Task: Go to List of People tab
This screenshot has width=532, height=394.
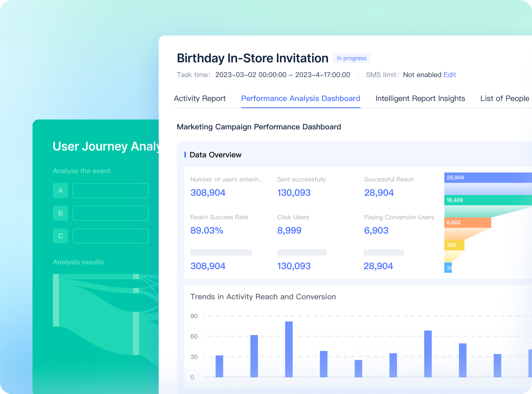Action: (x=505, y=98)
